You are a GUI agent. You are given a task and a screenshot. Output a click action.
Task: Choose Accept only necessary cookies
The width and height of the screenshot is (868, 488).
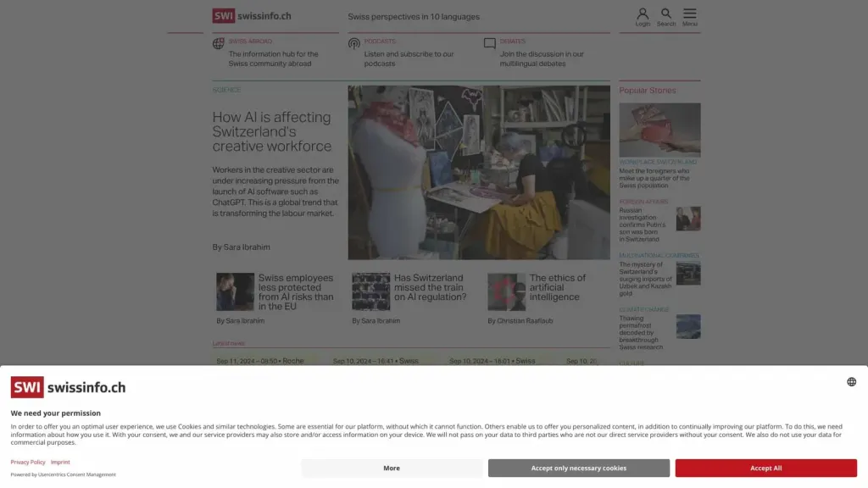tap(578, 468)
